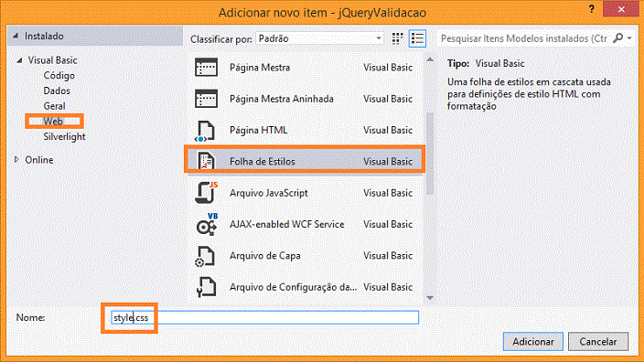Viewport: 644px width, 362px height.
Task: Select Arquivo de Configuração da... item name
Action: pyautogui.click(x=293, y=287)
